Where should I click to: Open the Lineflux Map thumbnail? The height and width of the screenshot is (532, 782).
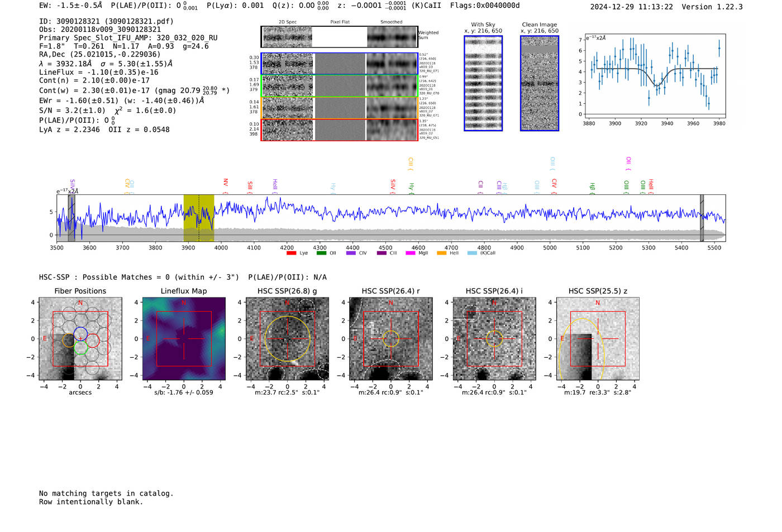click(x=184, y=339)
